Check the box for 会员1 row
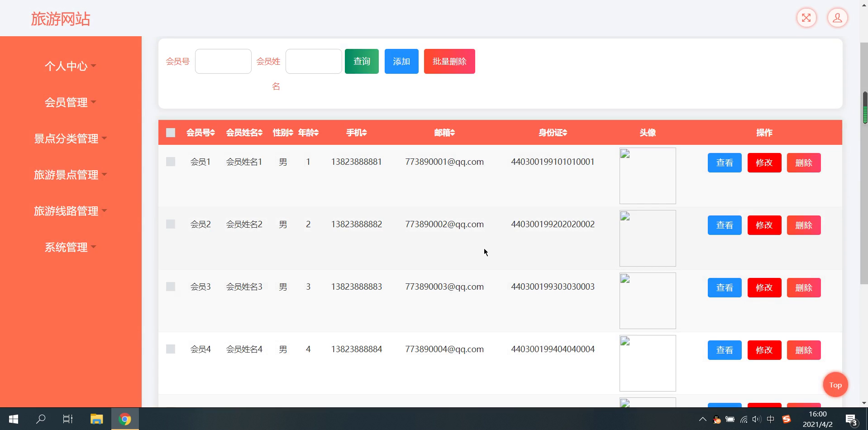Viewport: 868px width, 430px height. coord(171,162)
